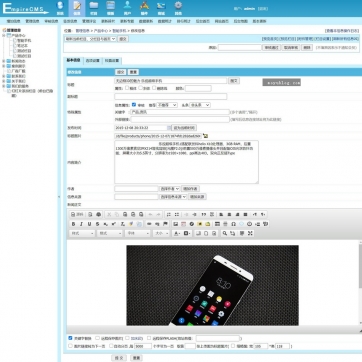This screenshot has height=362, width=362.
Task: Toggle the checked review checkbox in info attributes
Action: [134, 105]
